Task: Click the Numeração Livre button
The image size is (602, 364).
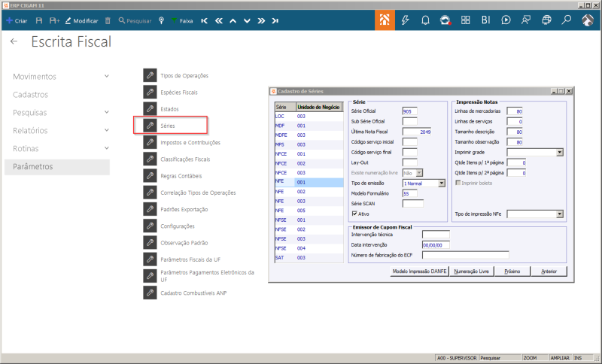Action: [x=472, y=271]
